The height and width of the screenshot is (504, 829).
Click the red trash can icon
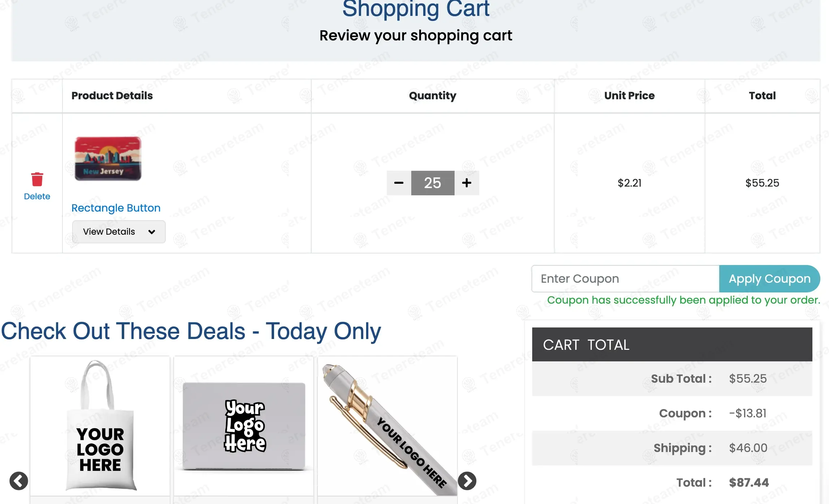pyautogui.click(x=37, y=179)
